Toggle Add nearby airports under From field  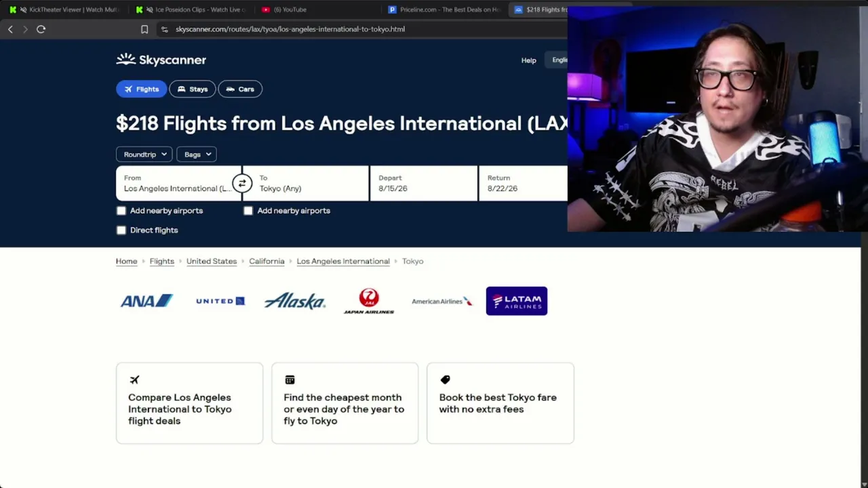click(121, 211)
